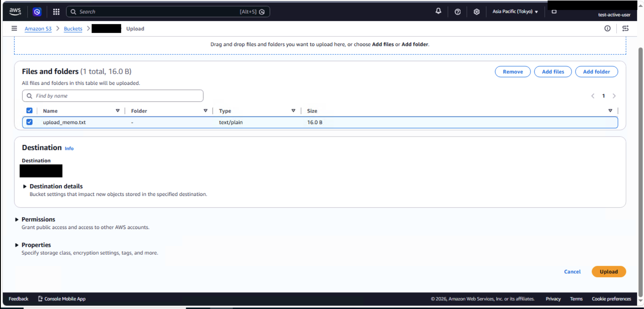The height and width of the screenshot is (309, 644).
Task: Open Console Mobile App link
Action: point(62,299)
